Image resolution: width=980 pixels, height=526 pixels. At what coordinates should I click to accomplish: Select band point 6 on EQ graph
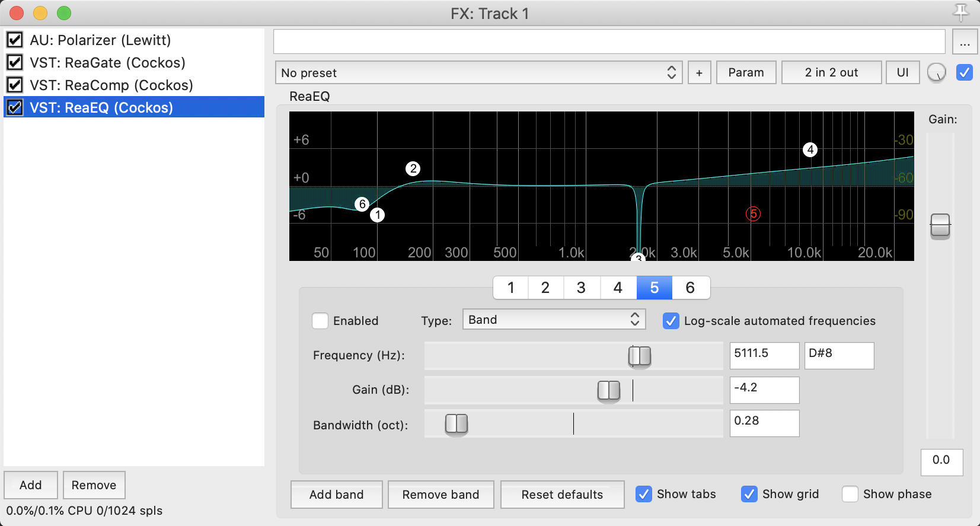point(362,204)
